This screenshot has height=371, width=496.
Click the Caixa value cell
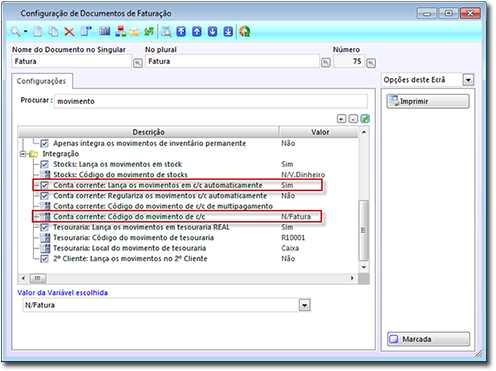290,248
